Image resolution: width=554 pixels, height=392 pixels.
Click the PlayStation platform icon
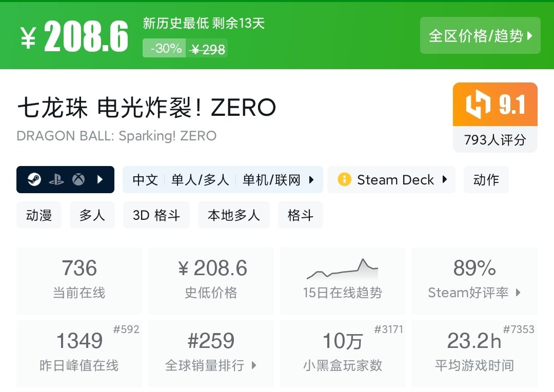[x=56, y=180]
